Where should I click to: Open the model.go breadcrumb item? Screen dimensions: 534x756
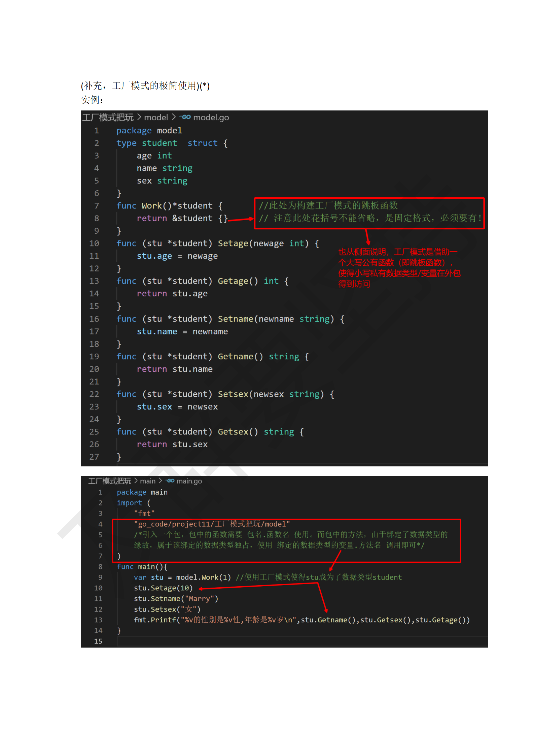click(x=211, y=117)
